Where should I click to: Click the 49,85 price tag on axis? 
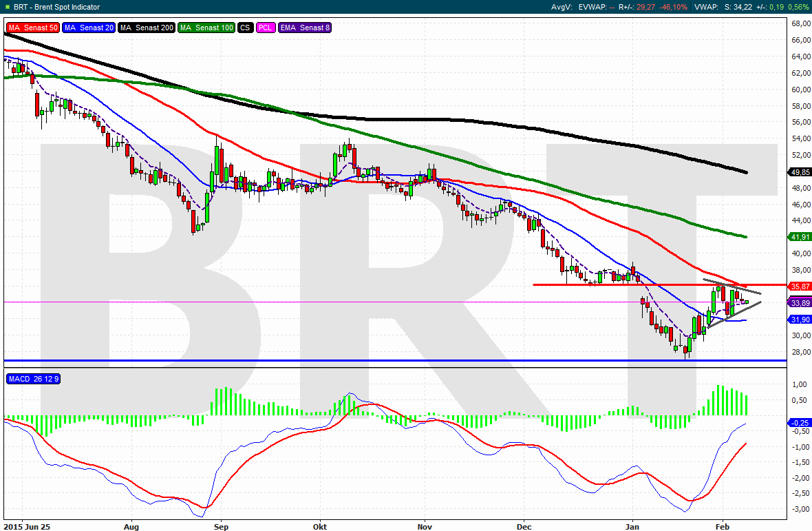point(800,172)
